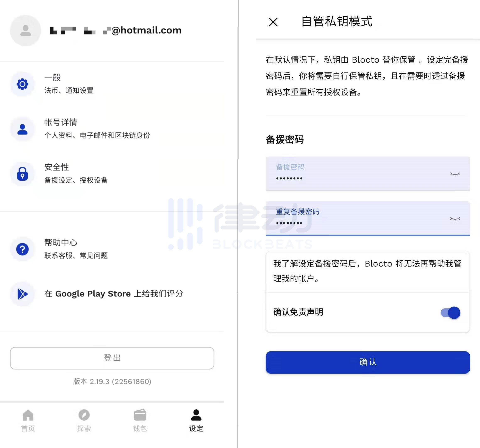Focus the 重复备援密码 input field
Image resolution: width=480 pixels, height=448 pixels.
[367, 218]
